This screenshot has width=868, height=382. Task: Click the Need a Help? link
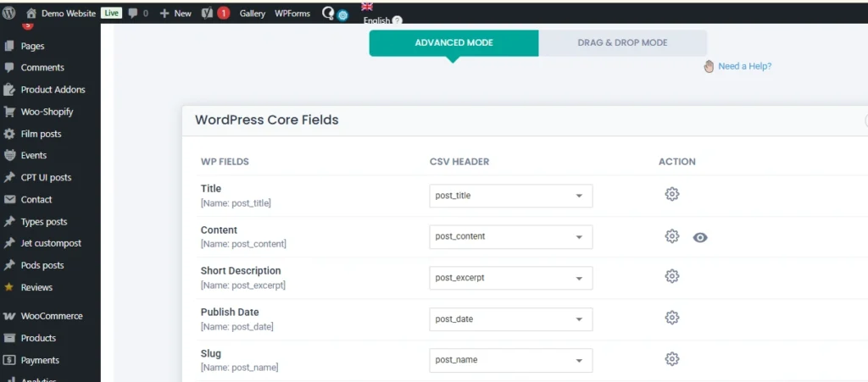click(744, 66)
